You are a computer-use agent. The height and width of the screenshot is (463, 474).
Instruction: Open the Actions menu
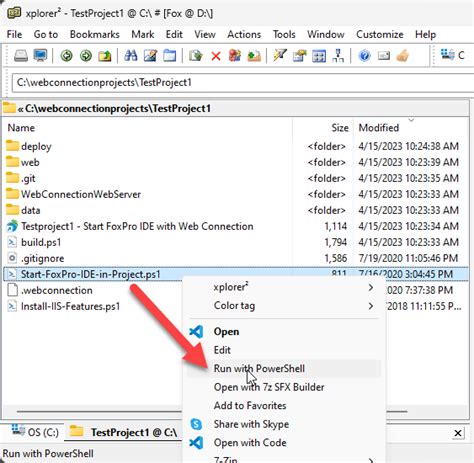tap(244, 34)
